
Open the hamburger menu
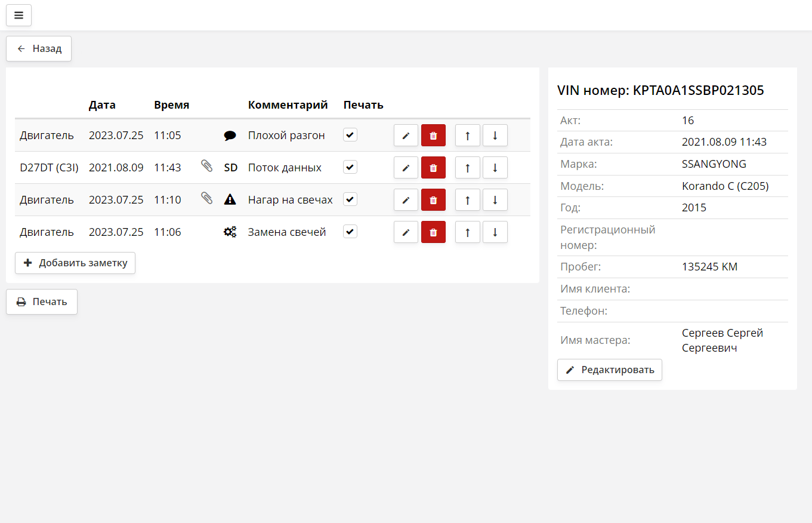pyautogui.click(x=18, y=16)
